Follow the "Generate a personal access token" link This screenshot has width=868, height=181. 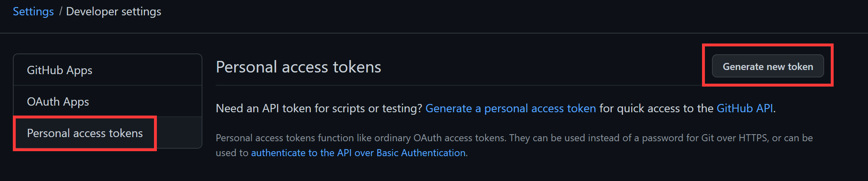coord(510,109)
